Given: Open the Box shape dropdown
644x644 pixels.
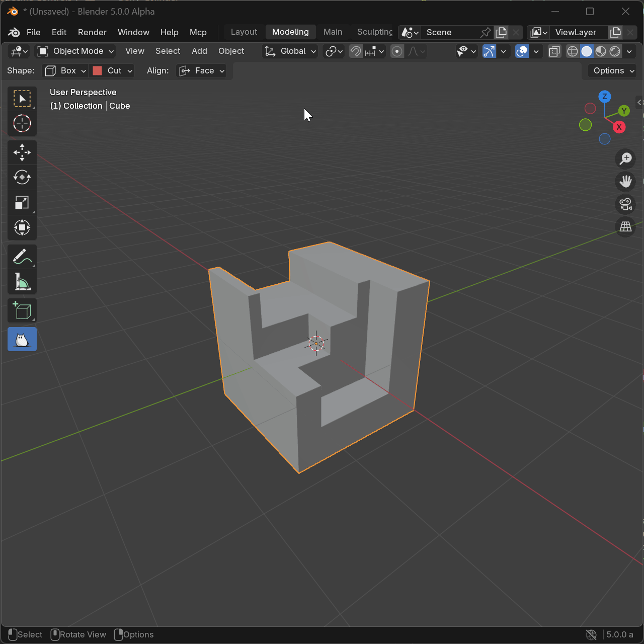Looking at the screenshot, I should (x=65, y=71).
